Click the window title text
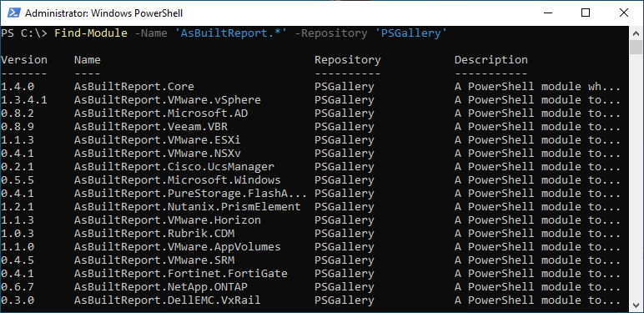644x313 pixels. (104, 13)
